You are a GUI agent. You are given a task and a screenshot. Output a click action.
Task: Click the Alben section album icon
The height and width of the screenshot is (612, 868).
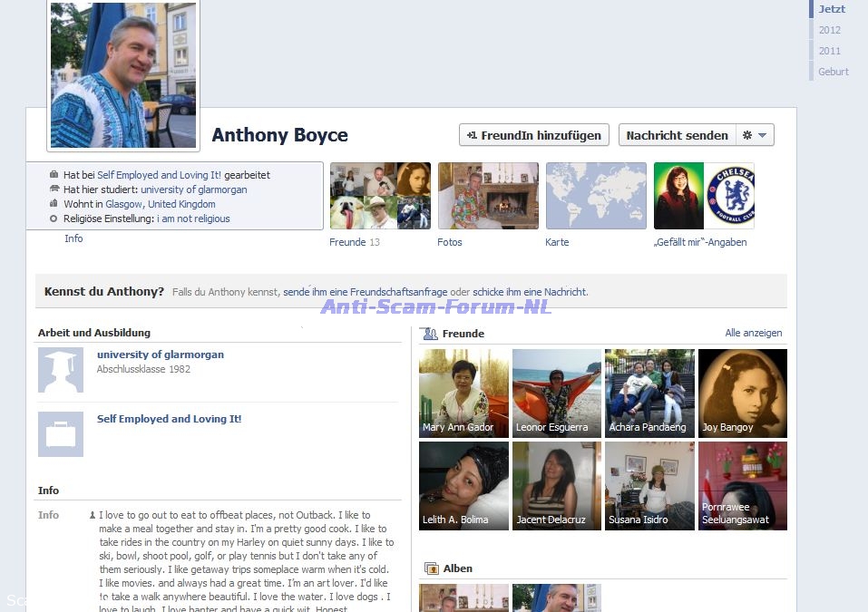[430, 568]
